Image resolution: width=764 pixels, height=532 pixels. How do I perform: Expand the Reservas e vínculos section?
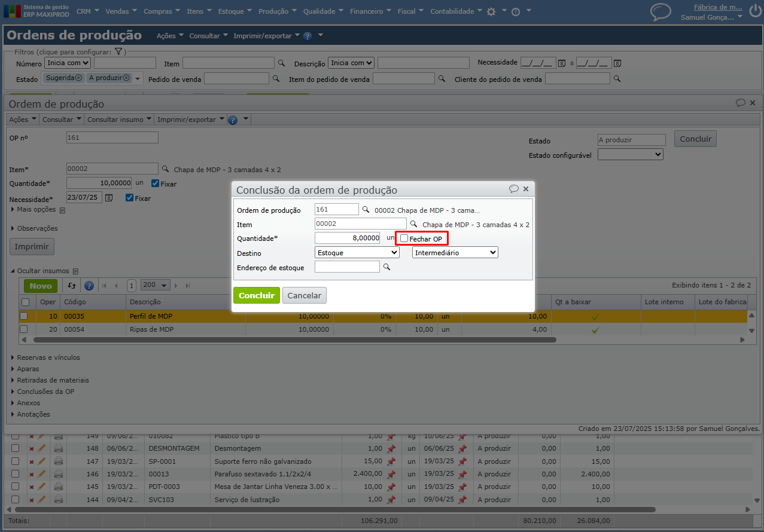click(x=48, y=357)
